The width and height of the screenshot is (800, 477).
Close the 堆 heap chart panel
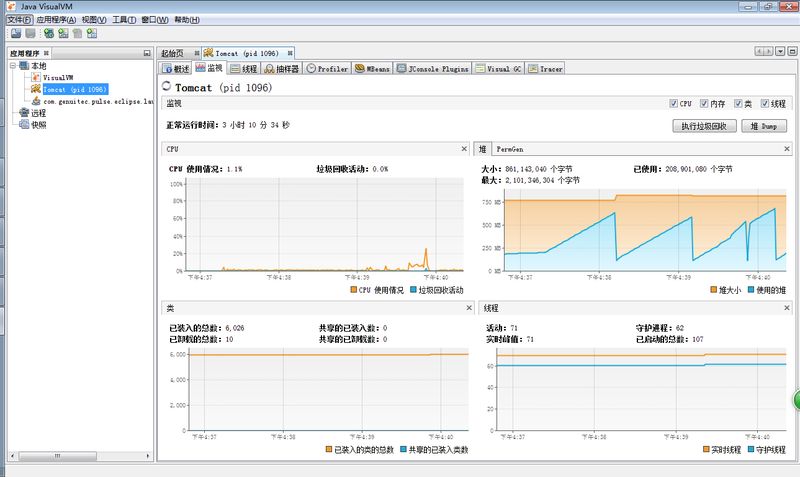click(787, 149)
